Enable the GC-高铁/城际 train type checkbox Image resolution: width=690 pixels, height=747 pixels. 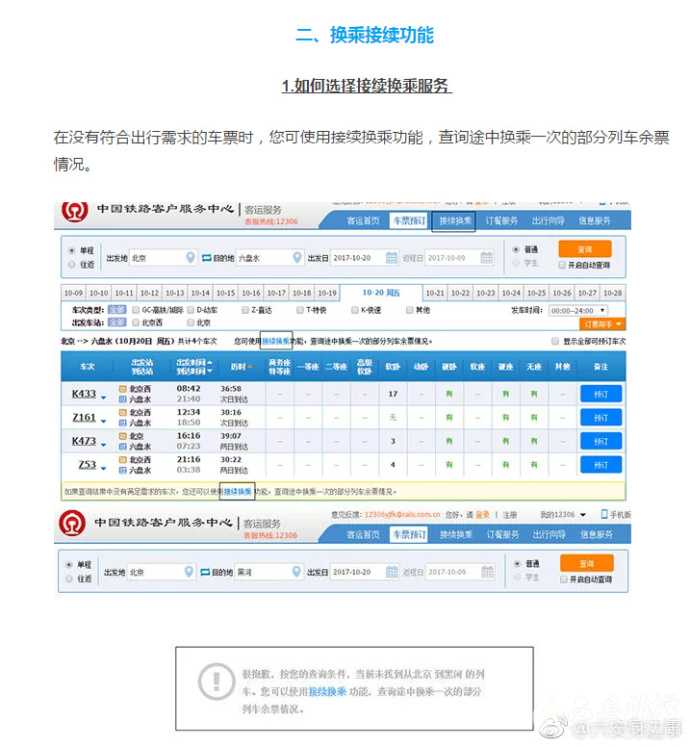(135, 310)
